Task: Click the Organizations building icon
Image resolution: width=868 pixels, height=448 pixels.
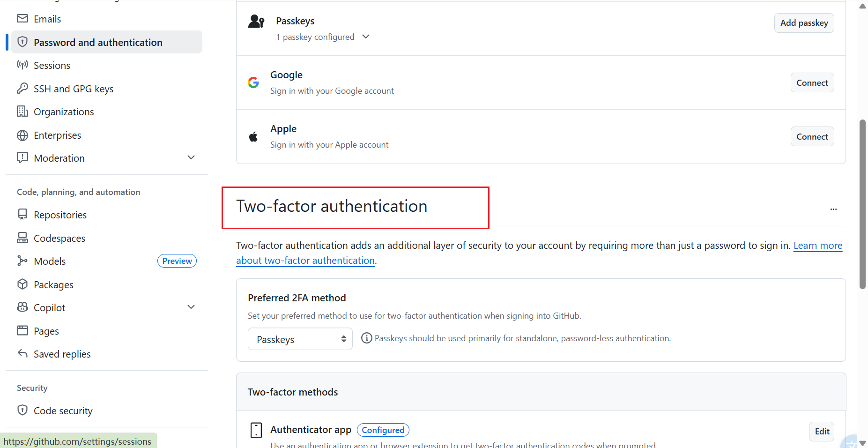Action: pos(22,112)
